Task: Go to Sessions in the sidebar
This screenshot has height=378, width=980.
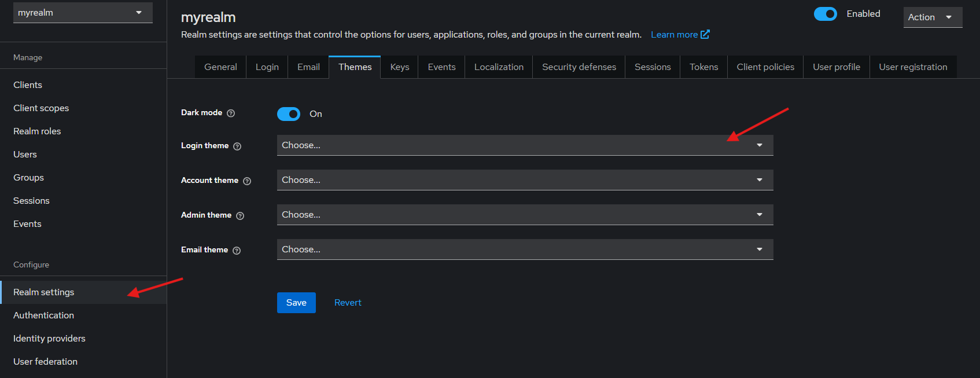Action: click(83, 201)
